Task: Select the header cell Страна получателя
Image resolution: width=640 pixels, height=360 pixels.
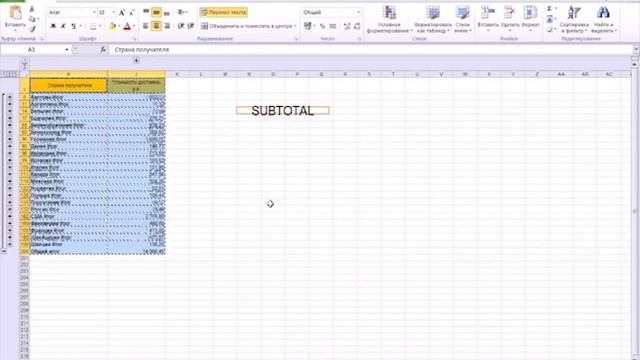Action: pos(69,85)
